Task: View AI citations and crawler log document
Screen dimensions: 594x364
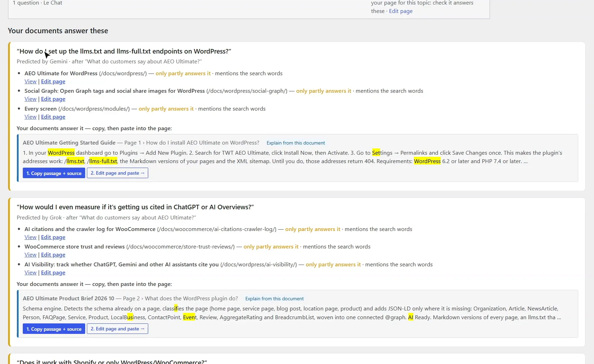Action: coord(30,237)
